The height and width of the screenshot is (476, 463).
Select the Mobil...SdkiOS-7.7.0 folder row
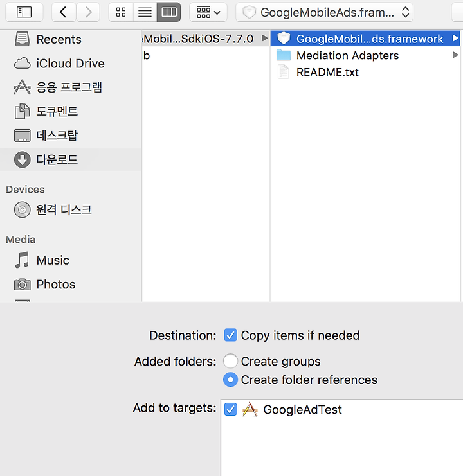point(206,39)
